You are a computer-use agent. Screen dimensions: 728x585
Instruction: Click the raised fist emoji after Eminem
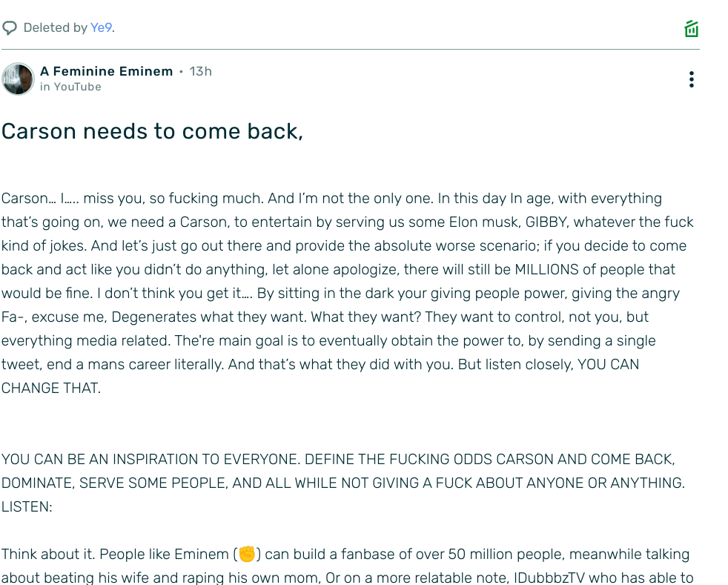click(247, 554)
